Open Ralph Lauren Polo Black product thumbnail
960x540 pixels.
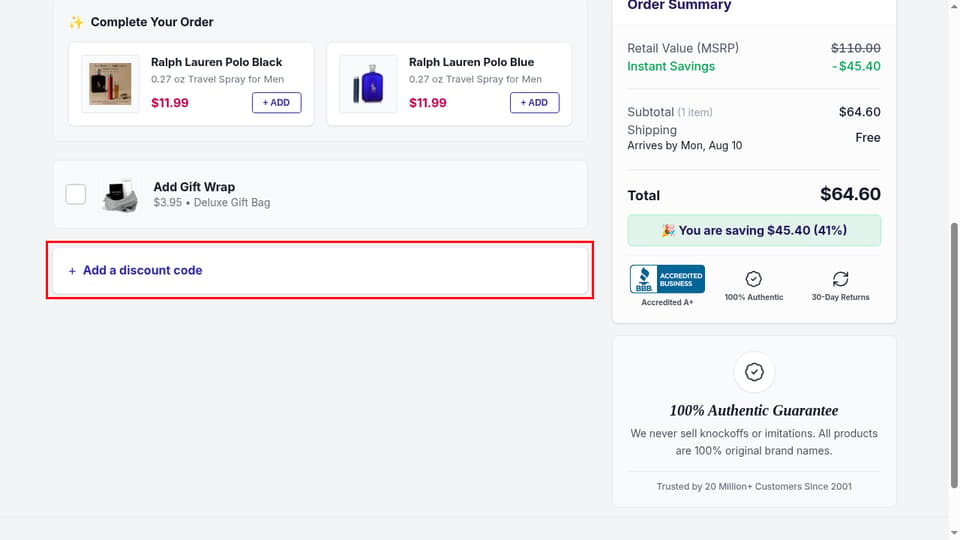110,84
